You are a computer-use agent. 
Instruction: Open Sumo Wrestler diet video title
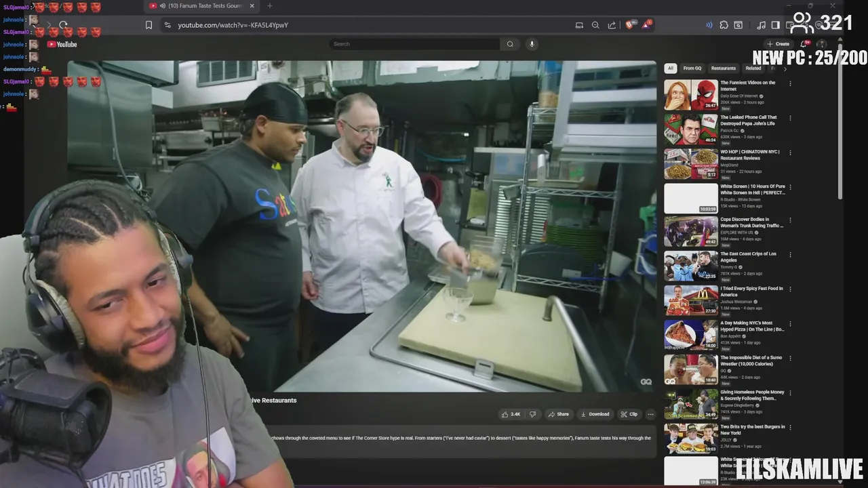pos(751,361)
